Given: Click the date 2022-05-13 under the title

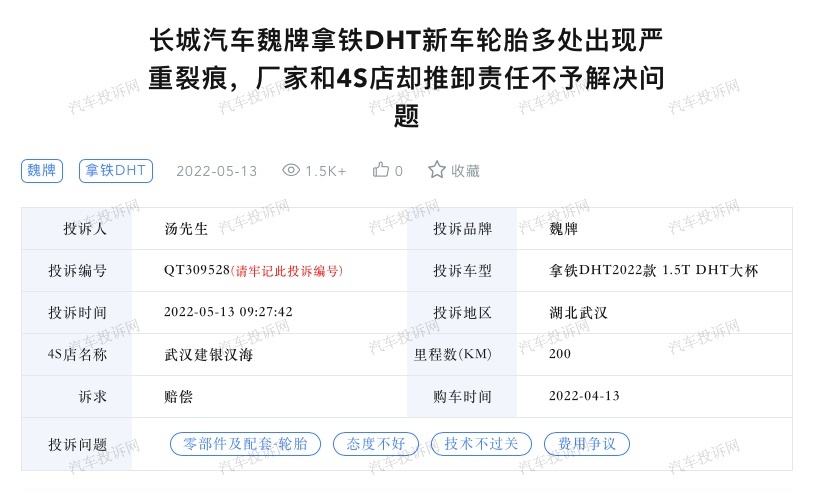Looking at the screenshot, I should pos(217,171).
